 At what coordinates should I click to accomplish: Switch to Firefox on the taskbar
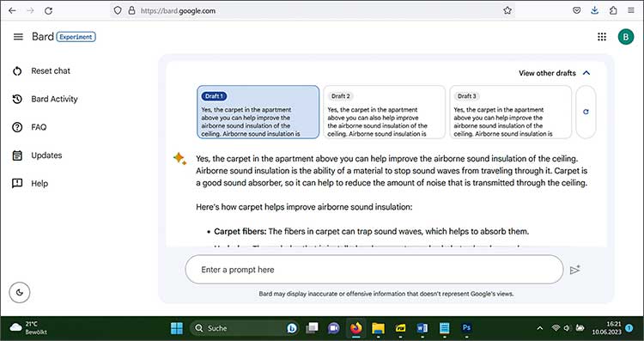(x=356, y=328)
